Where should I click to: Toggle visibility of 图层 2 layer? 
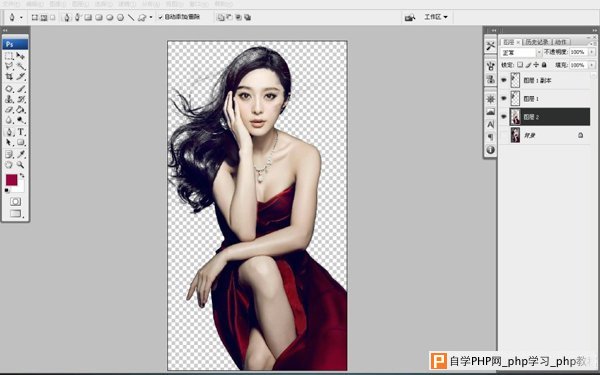[x=504, y=117]
